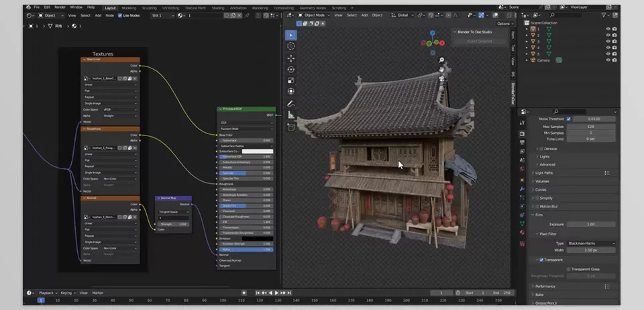Viewport: 644px width, 310px height.
Task: Click the Z axis on navigation gizmo
Action: 433,33
